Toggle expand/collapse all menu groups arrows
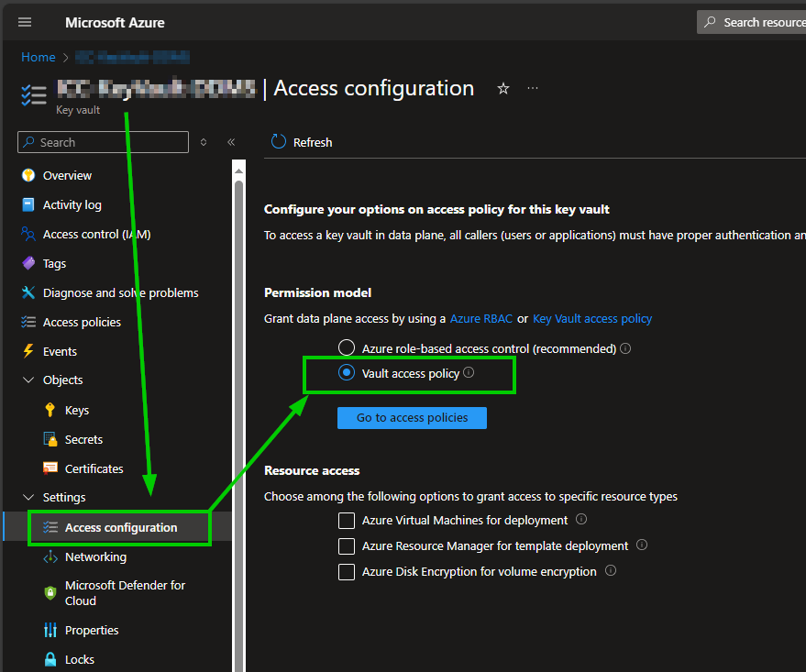The height and width of the screenshot is (672, 806). pos(204,142)
